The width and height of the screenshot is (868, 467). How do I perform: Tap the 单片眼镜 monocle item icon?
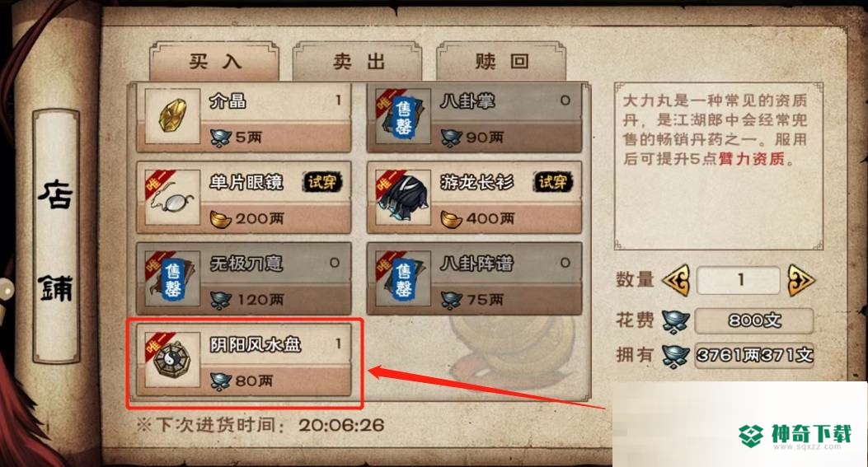click(173, 197)
